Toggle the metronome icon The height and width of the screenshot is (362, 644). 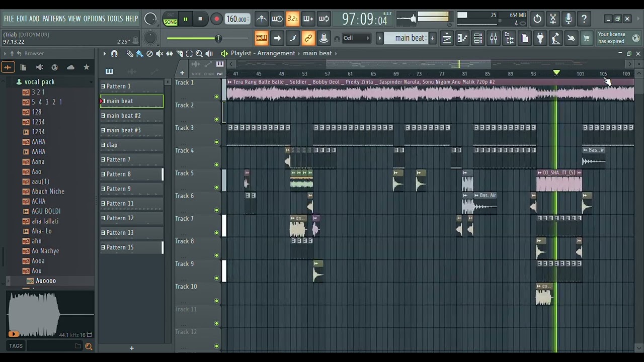tap(262, 19)
